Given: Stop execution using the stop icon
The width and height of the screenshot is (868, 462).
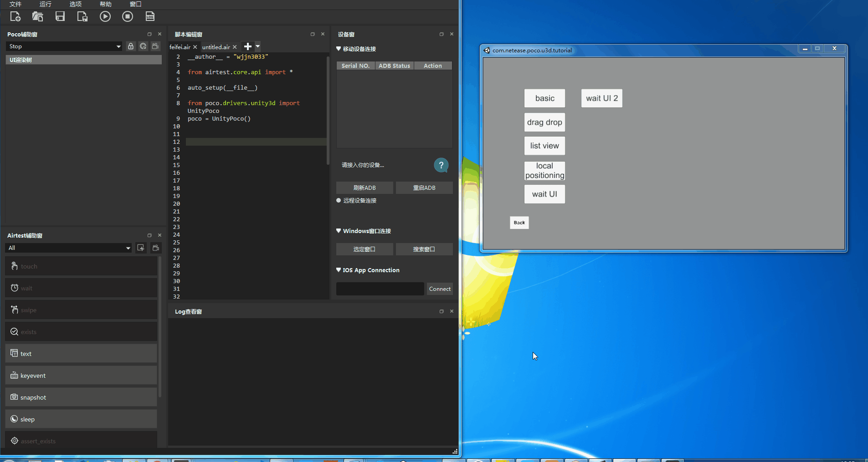Looking at the screenshot, I should [127, 16].
